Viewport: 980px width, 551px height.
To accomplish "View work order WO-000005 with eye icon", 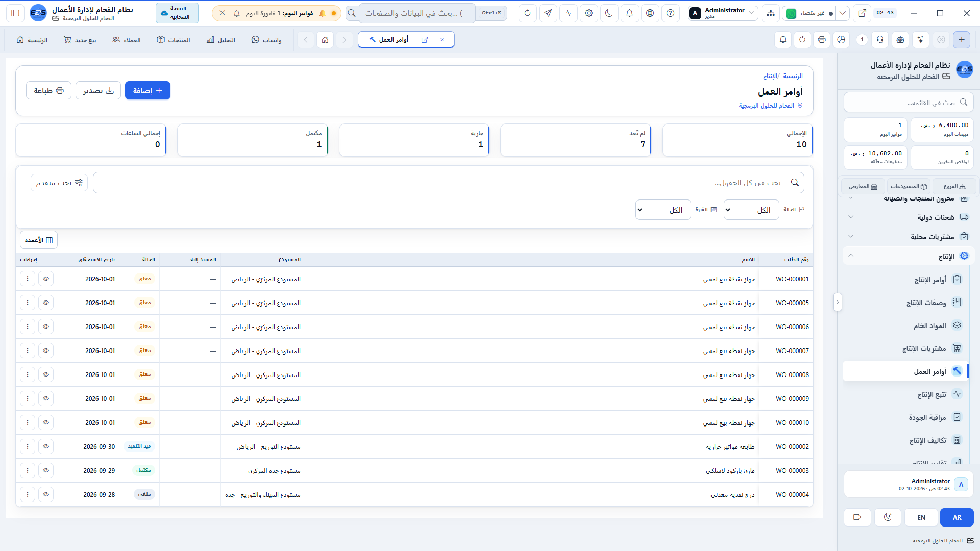I will click(x=46, y=303).
